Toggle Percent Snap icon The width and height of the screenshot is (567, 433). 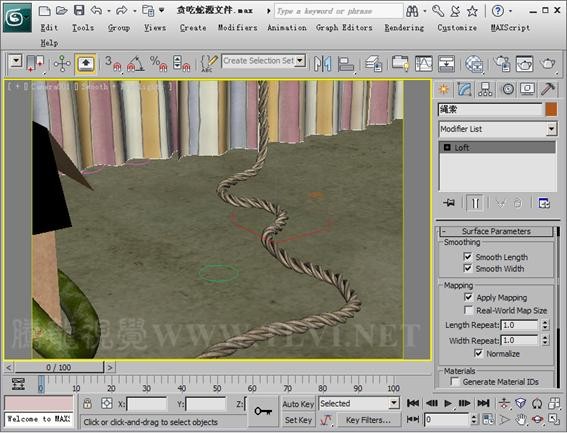[x=158, y=64]
